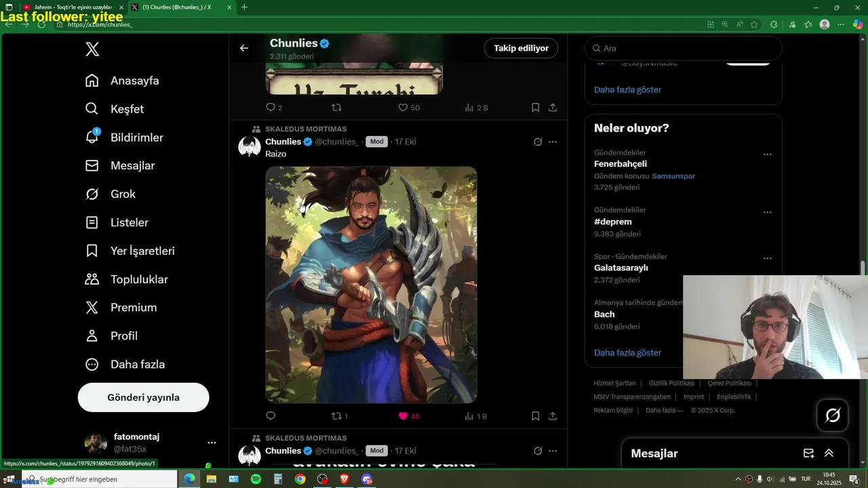Open Galatasaraylı trend
The image size is (868, 488).
(621, 268)
